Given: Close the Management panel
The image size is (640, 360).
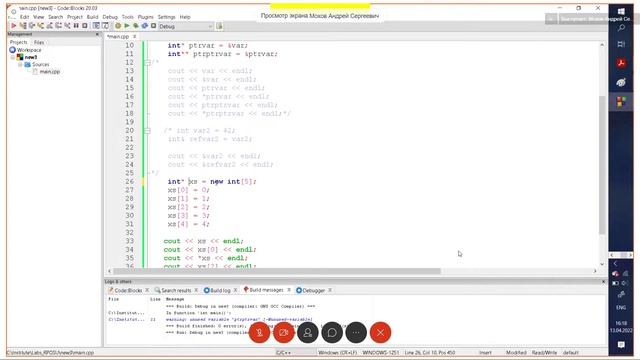Looking at the screenshot, I should [97, 34].
